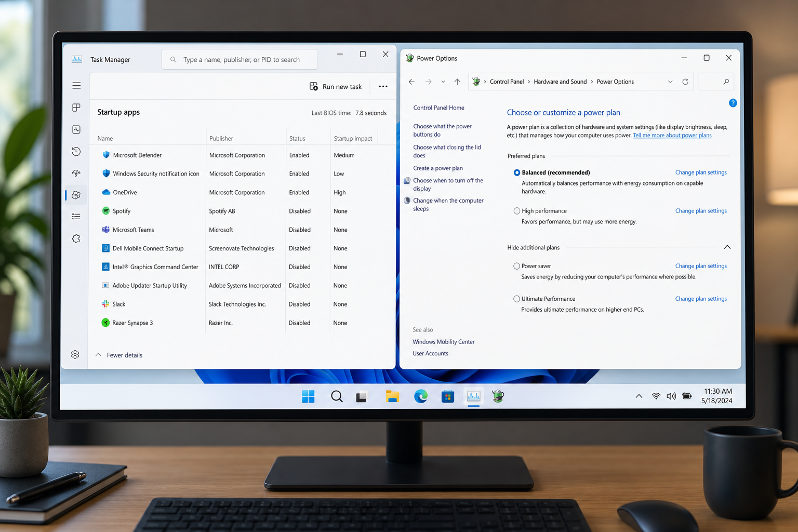Click the Microsoft Teams icon in startup list

point(106,230)
